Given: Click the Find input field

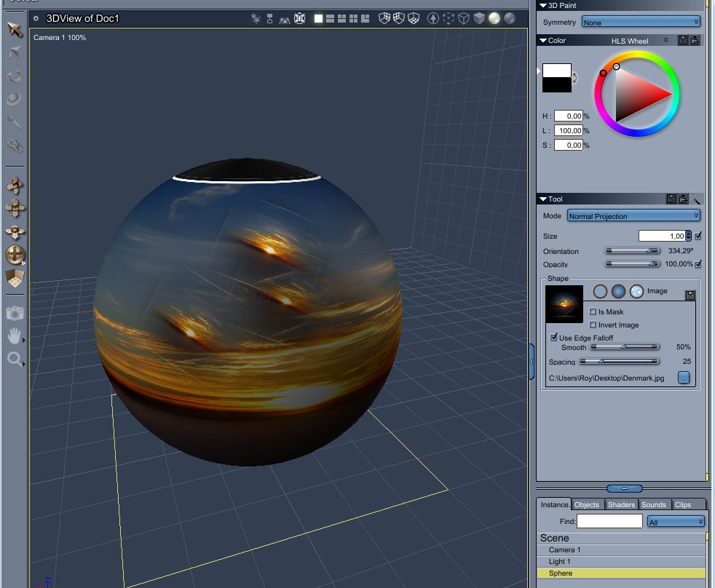Looking at the screenshot, I should [609, 521].
